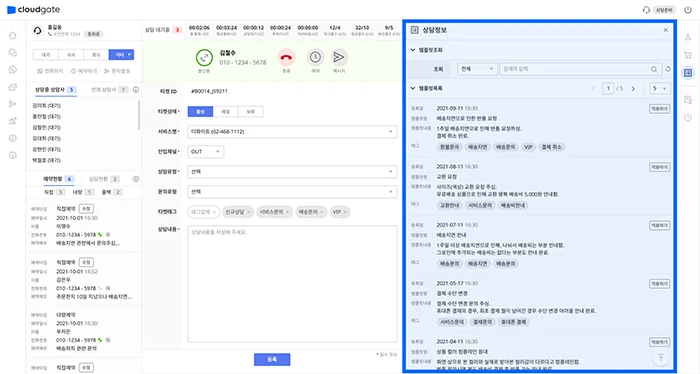Remove the VIP ticket tag
This screenshot has height=374, width=700.
click(345, 212)
